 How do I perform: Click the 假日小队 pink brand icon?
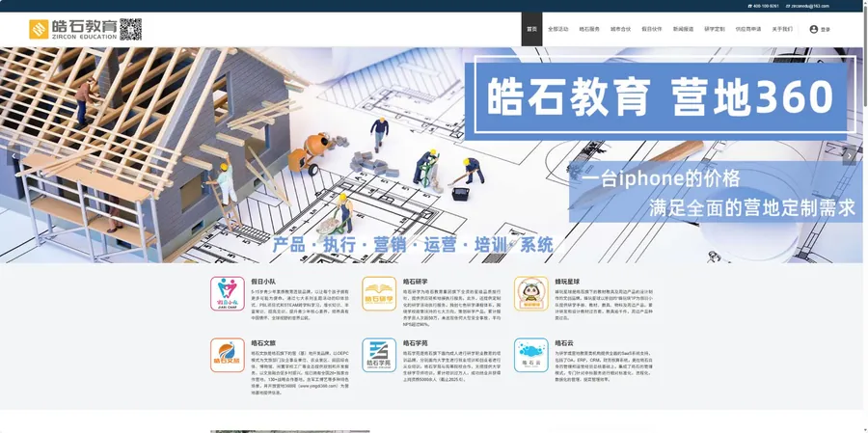[227, 293]
